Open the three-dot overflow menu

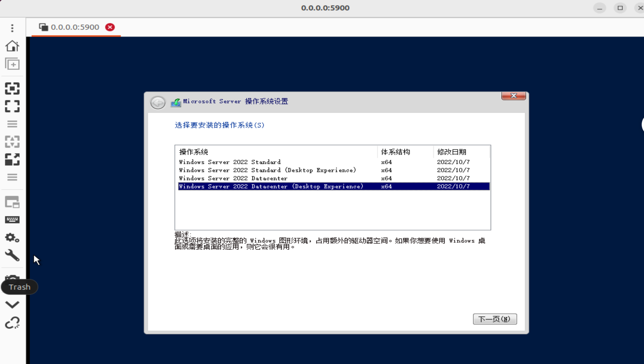[x=12, y=28]
